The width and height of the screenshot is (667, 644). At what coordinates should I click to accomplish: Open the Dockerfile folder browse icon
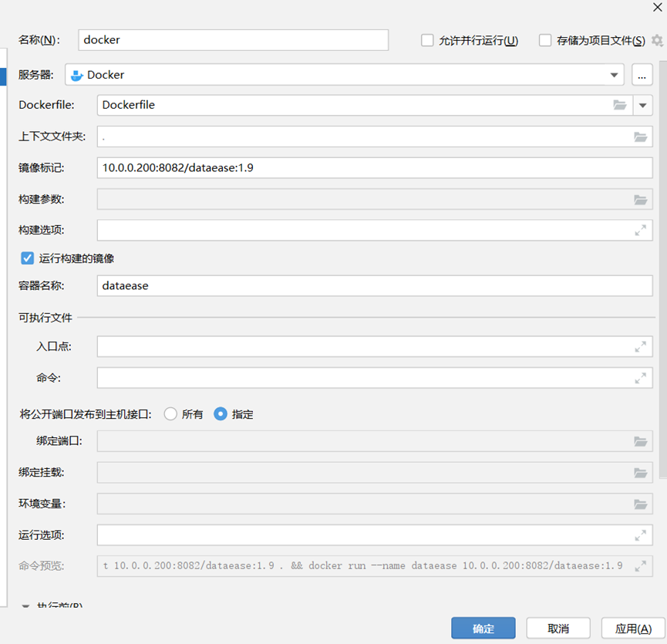(621, 105)
